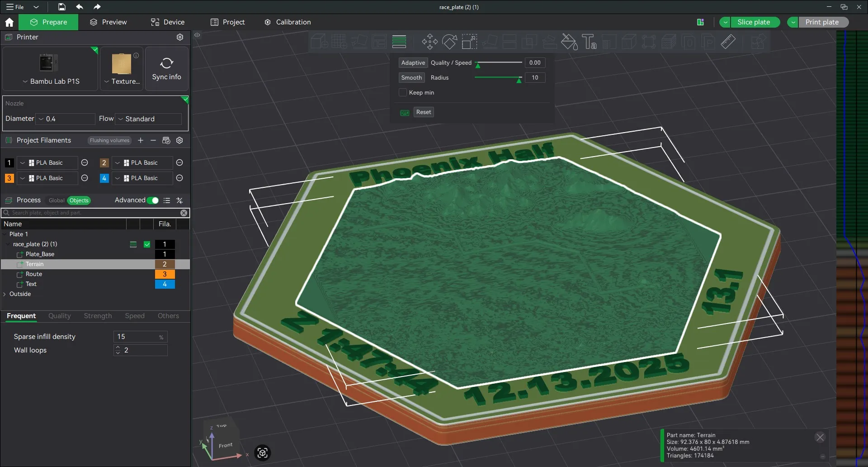
Task: Click the compare presets icon beside Advanced
Action: pyautogui.click(x=179, y=200)
